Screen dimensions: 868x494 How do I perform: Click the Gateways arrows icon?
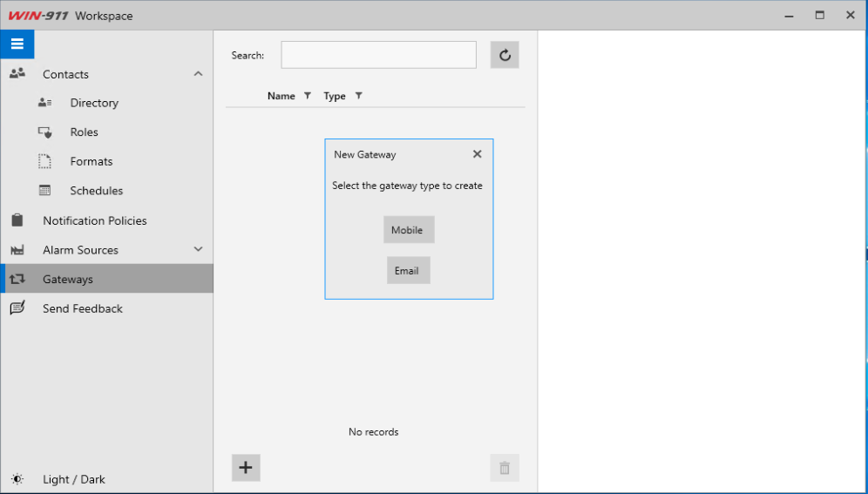click(x=17, y=279)
